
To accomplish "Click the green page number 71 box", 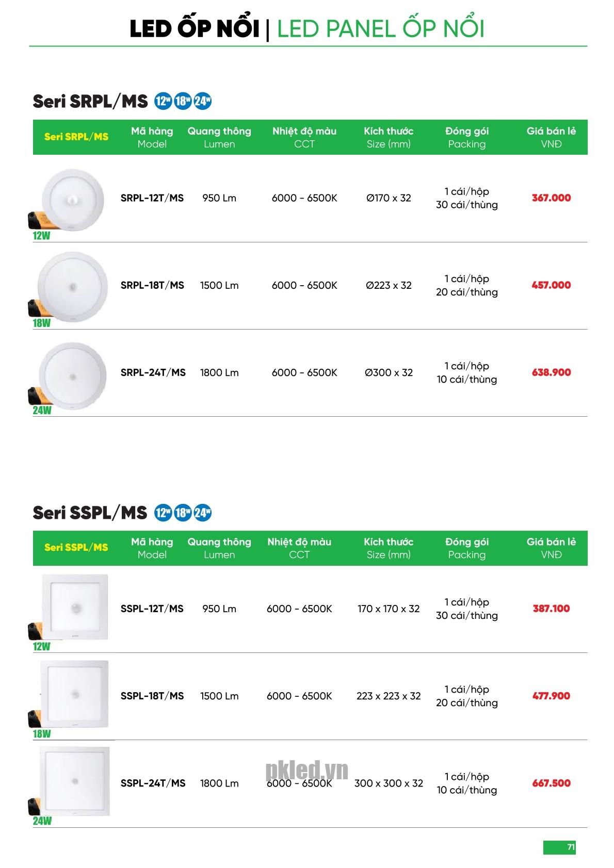I will coord(559,847).
